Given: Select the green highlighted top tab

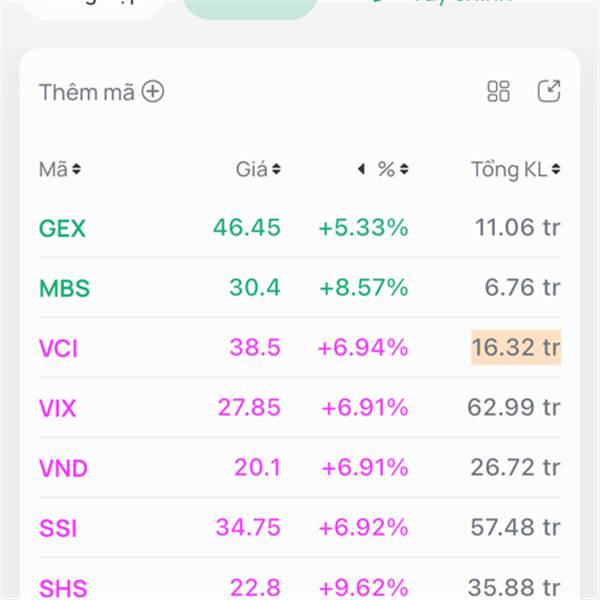Looking at the screenshot, I should pyautogui.click(x=251, y=6).
